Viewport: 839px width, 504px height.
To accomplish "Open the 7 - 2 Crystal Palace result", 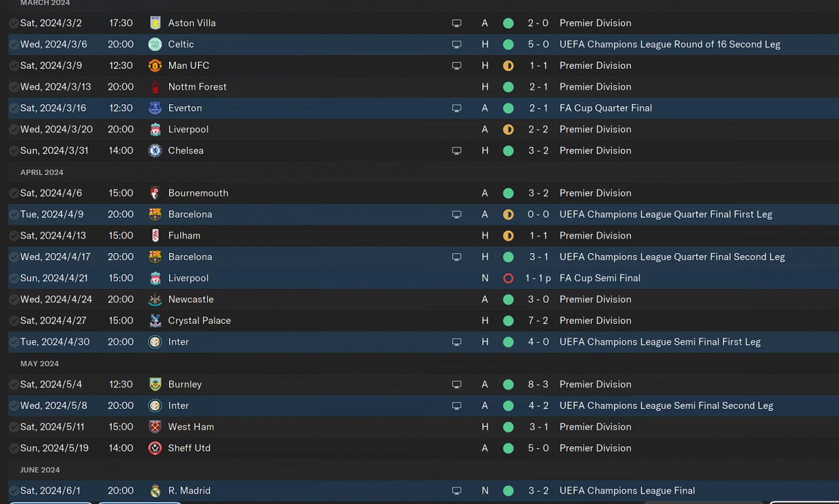I will pos(538,320).
